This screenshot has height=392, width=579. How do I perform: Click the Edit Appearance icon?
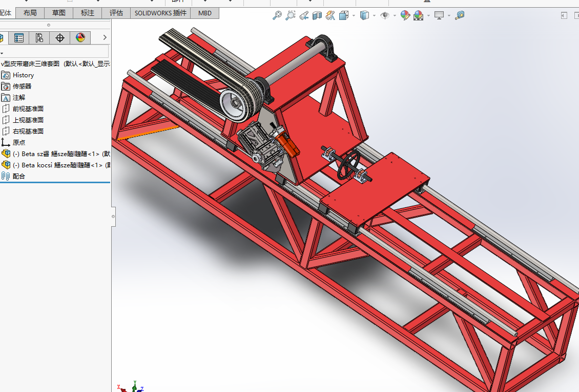pyautogui.click(x=405, y=16)
